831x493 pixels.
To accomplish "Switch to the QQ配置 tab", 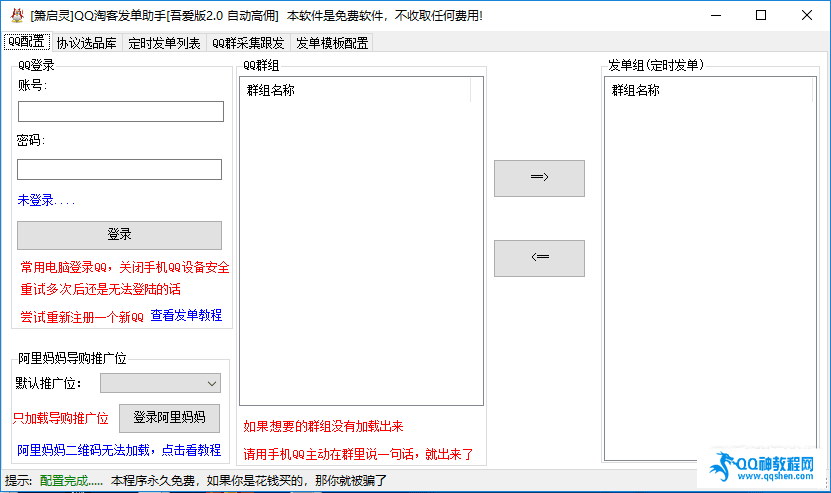I will (26, 42).
